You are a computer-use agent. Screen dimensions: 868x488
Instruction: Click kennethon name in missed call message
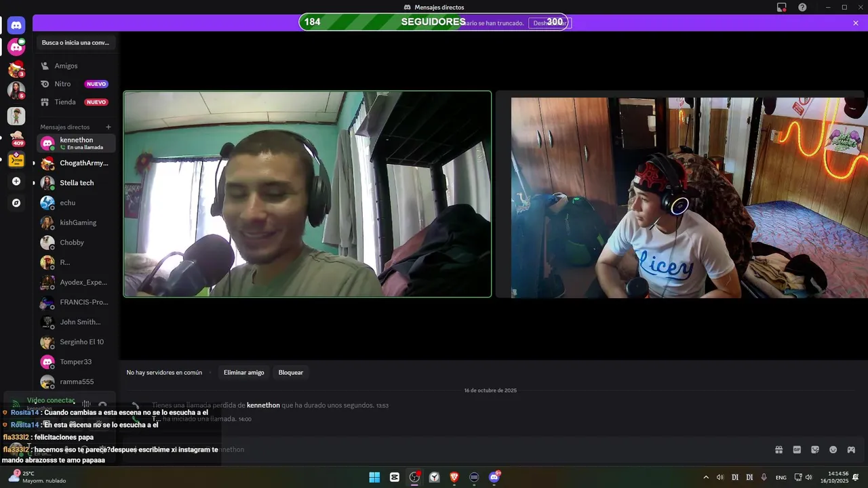click(x=263, y=405)
